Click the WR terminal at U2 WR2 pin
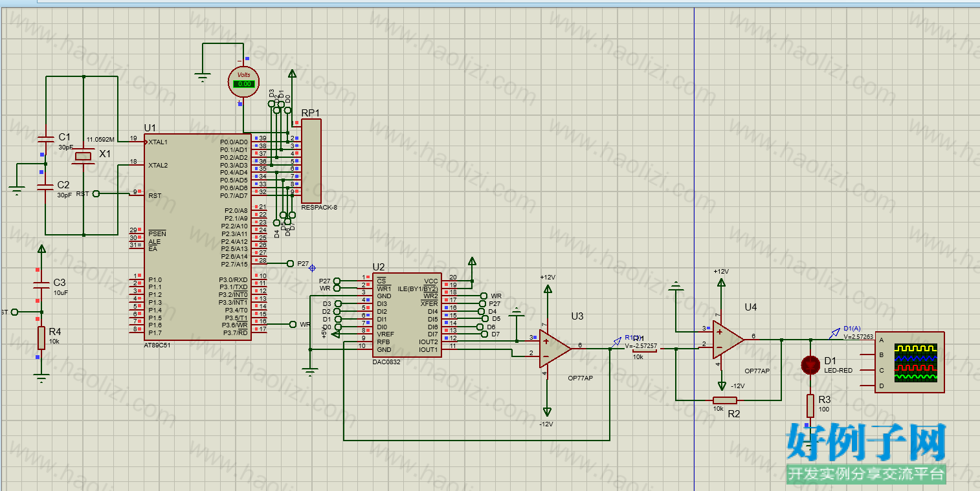Image resolution: width=980 pixels, height=491 pixels. (484, 296)
